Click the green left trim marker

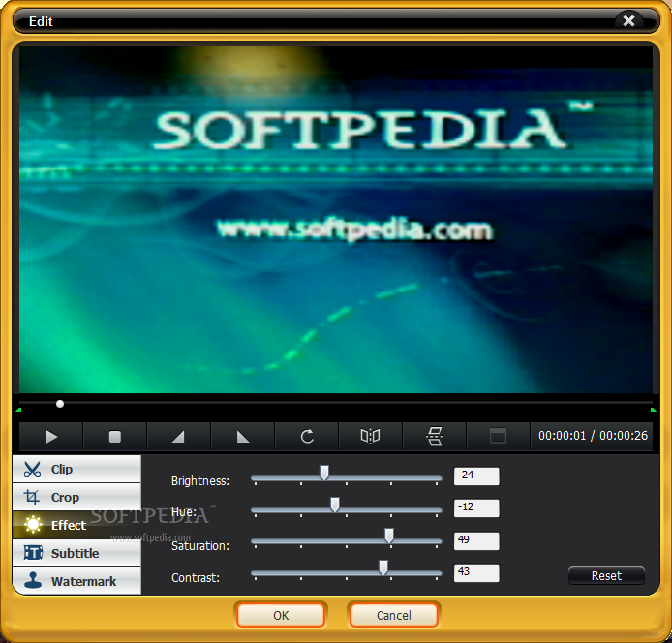18,410
